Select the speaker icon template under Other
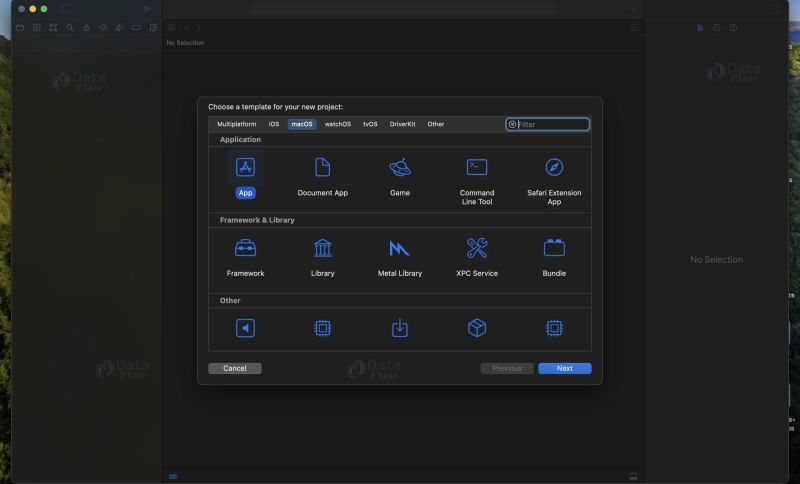The height and width of the screenshot is (484, 800). 245,328
